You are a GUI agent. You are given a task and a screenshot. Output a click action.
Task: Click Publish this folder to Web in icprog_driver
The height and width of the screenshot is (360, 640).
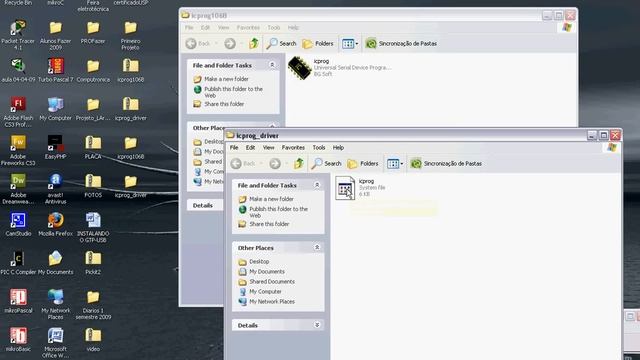tap(273, 212)
